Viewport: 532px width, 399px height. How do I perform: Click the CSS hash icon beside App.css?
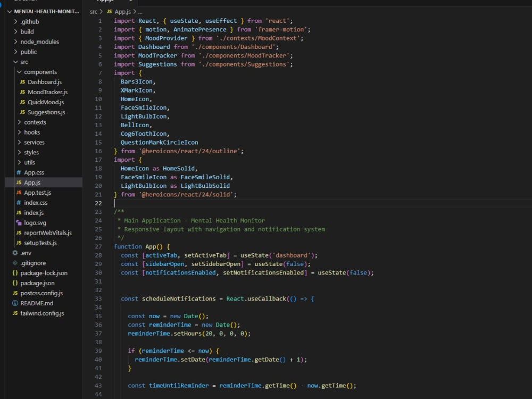coord(19,172)
